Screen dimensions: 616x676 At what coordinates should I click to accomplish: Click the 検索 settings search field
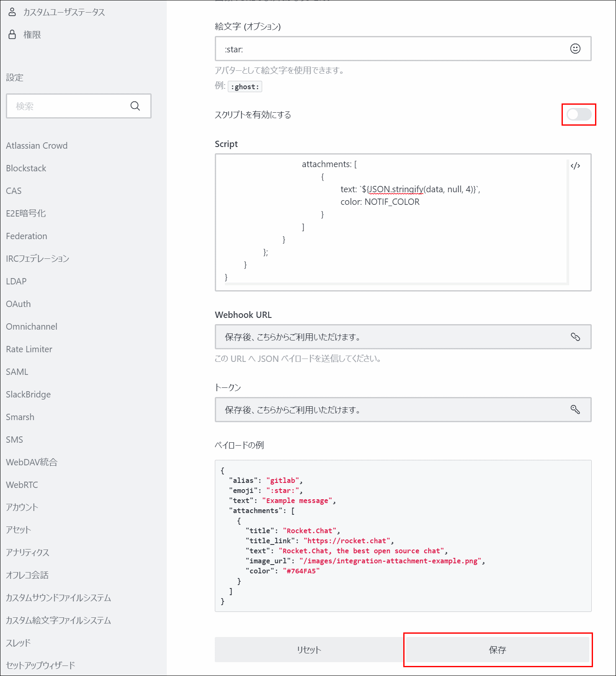79,106
